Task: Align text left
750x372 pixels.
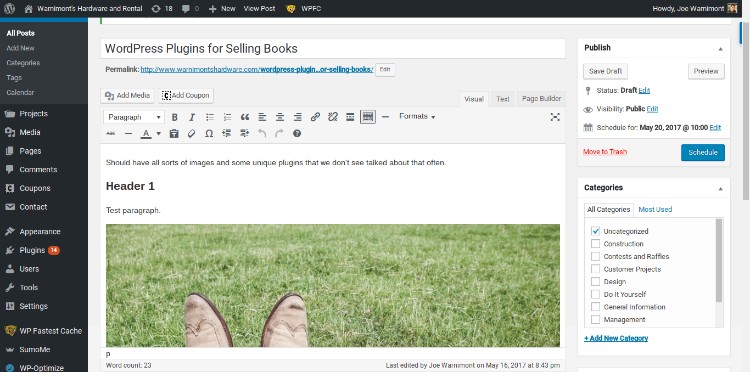Action: point(262,117)
